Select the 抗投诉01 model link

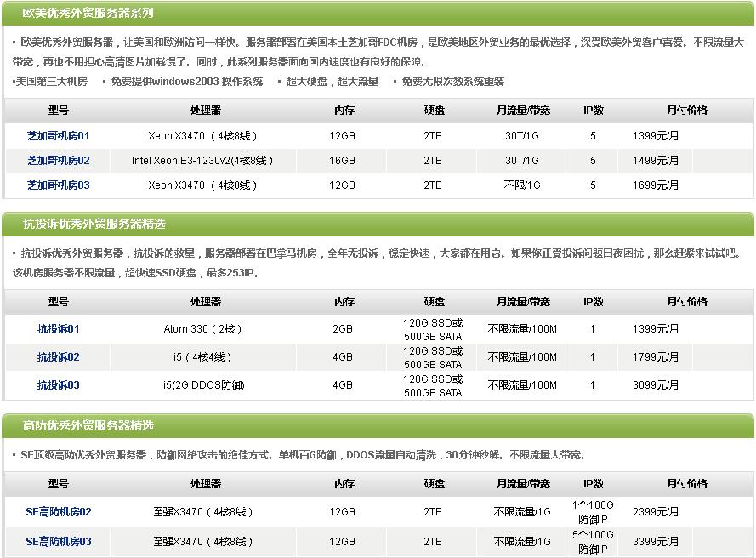click(x=58, y=329)
